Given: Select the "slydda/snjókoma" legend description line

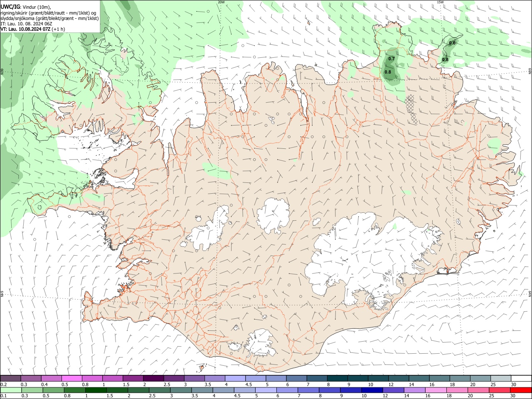Looking at the screenshot, I should (x=49, y=18).
